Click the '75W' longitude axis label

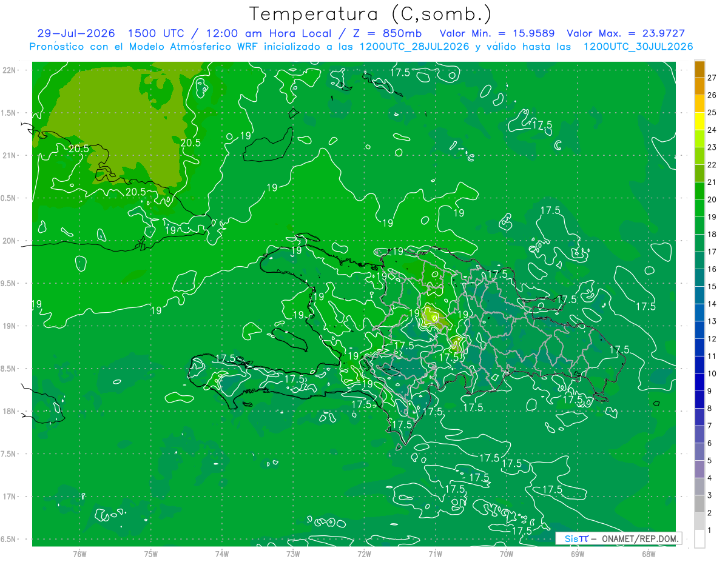pyautogui.click(x=151, y=554)
